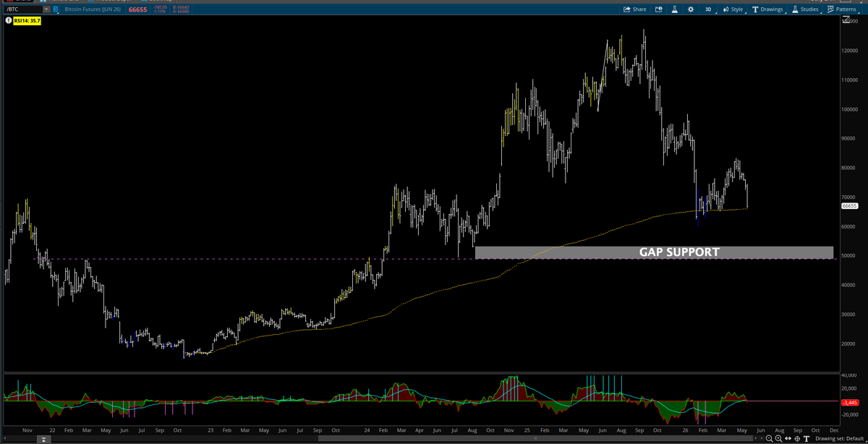Click the scroll right arrow on time axis

pos(762,438)
